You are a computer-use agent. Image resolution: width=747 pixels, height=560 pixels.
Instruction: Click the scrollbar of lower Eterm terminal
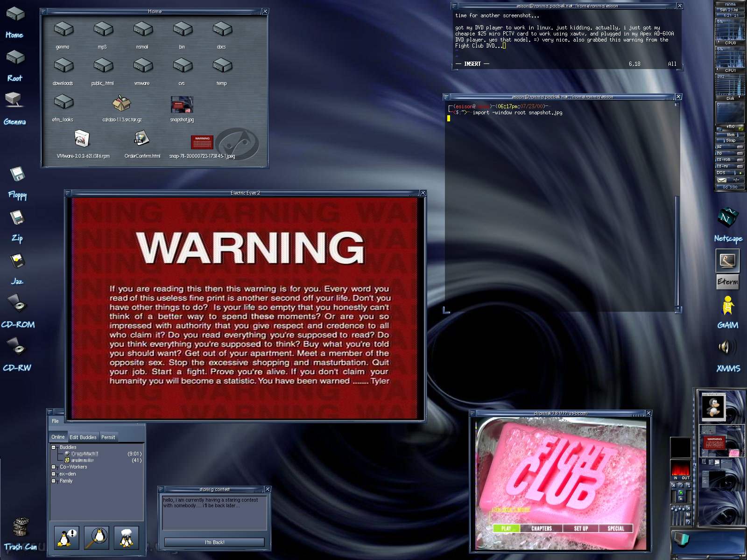[x=677, y=252]
